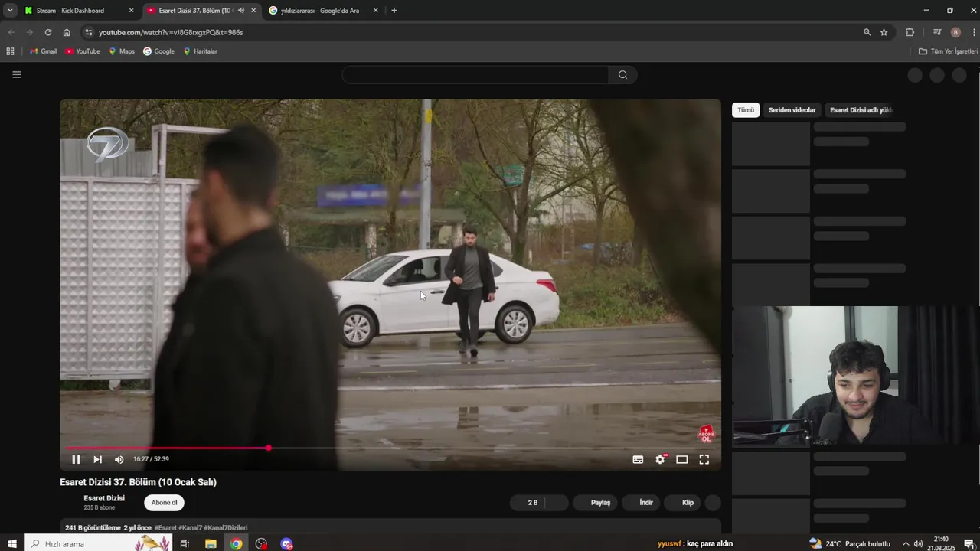Viewport: 980px width, 551px height.
Task: Seek using the red progress bar handle
Action: (269, 448)
